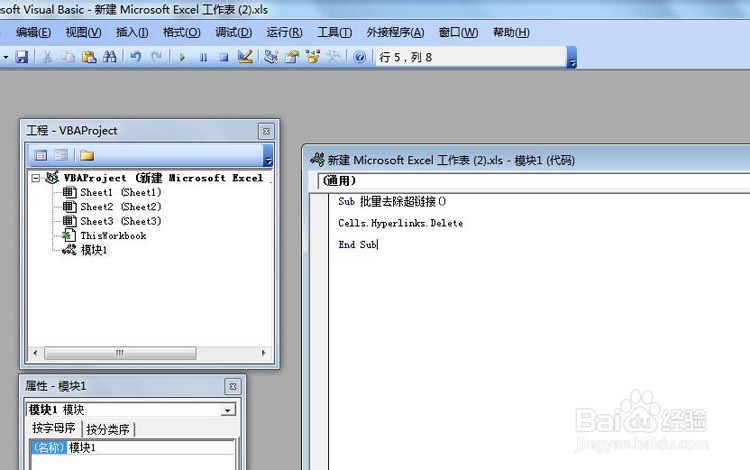Click View Object icon in project panel
The height and width of the screenshot is (470, 750).
(x=61, y=155)
